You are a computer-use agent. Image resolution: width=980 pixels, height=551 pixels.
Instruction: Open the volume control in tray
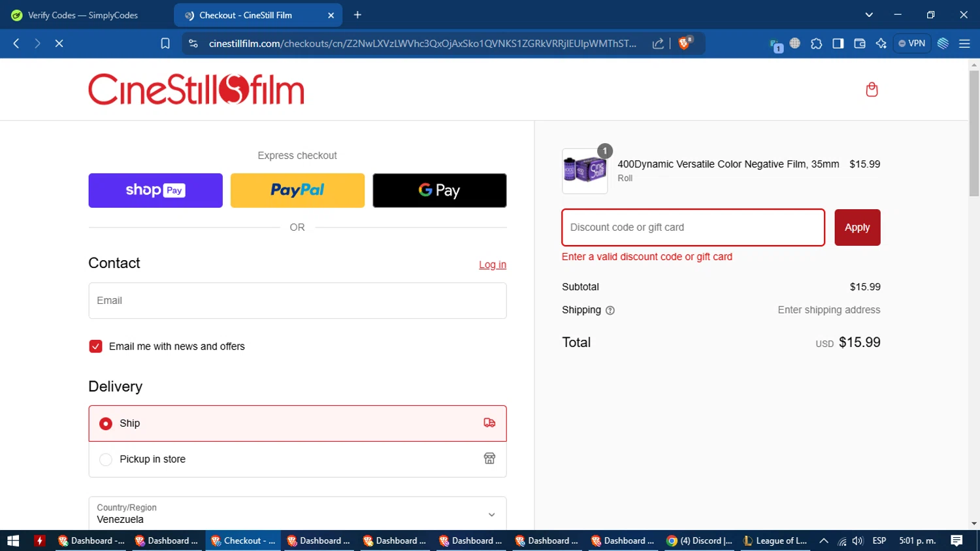tap(858, 541)
